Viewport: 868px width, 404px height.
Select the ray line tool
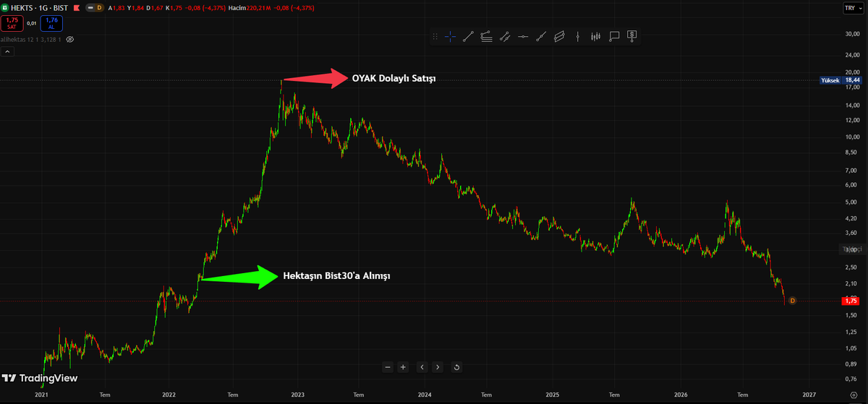pyautogui.click(x=541, y=36)
